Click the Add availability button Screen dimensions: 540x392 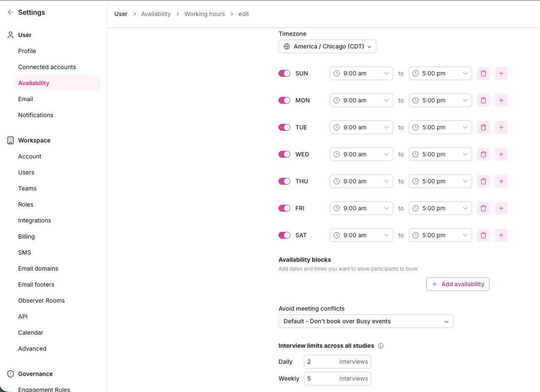[458, 284]
